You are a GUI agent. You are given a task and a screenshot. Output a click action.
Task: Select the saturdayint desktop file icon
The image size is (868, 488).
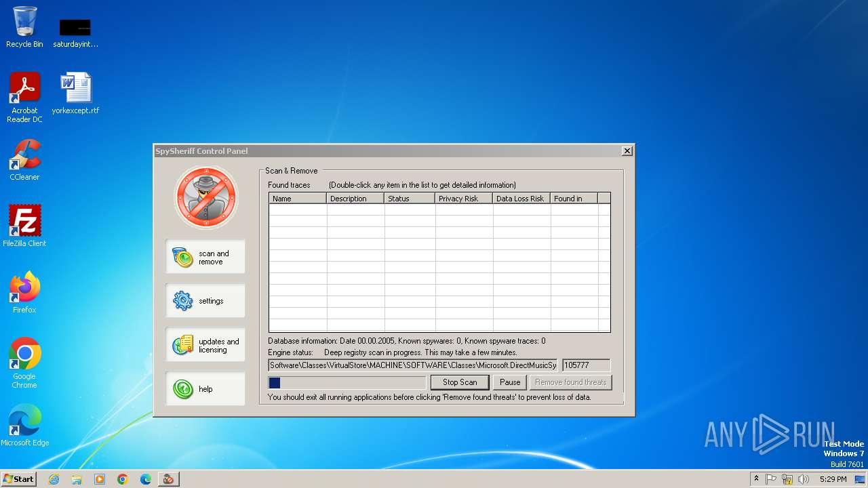75,33
